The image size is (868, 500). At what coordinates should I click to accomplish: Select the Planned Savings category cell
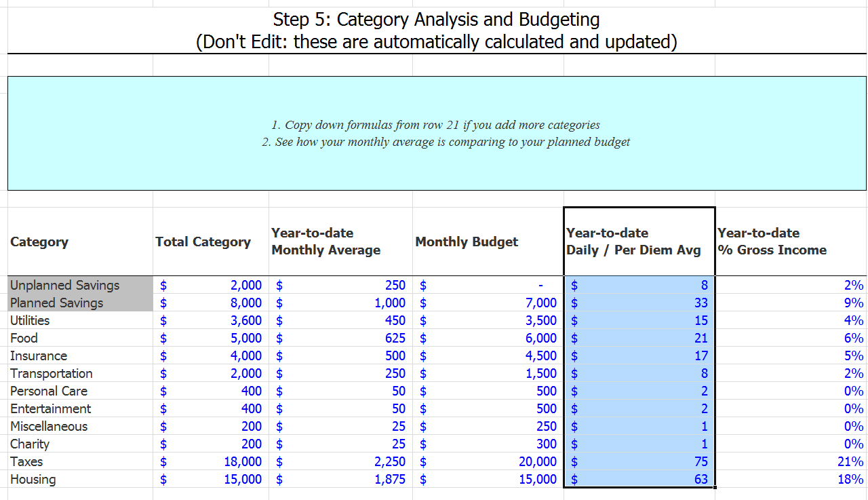click(80, 303)
